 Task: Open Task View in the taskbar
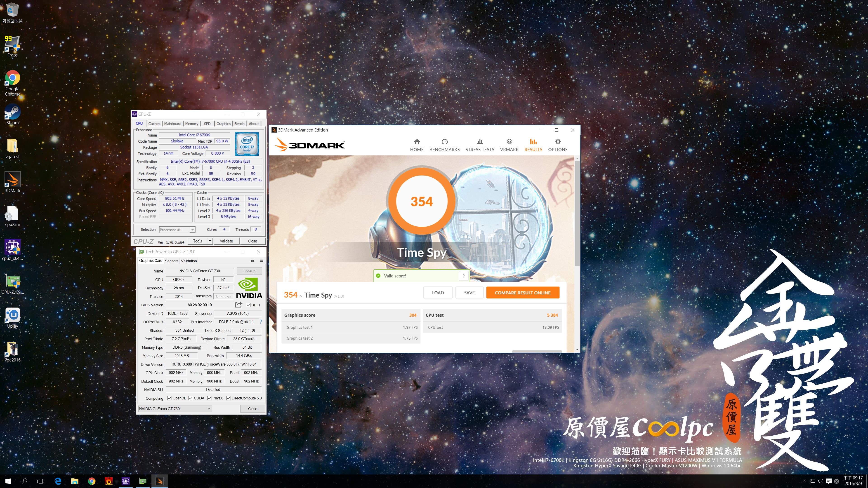coord(40,481)
